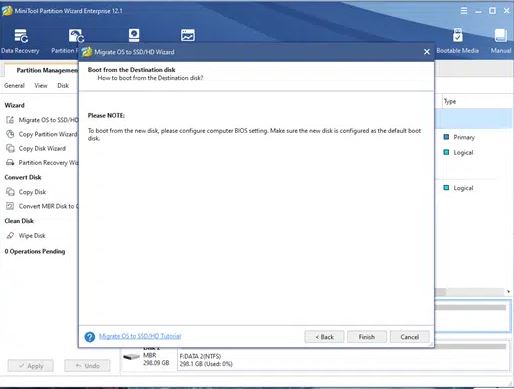The height and width of the screenshot is (389, 514).
Task: Click the Undo button
Action: pyautogui.click(x=87, y=366)
